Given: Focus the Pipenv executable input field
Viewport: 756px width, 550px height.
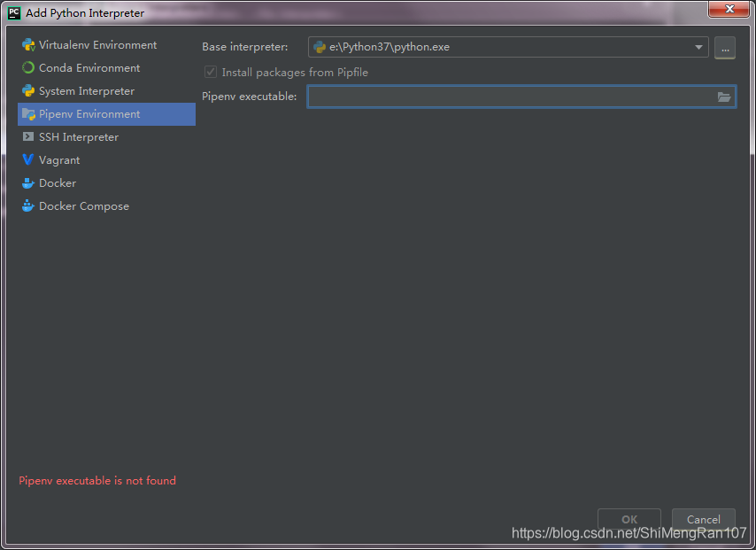Looking at the screenshot, I should (x=521, y=97).
